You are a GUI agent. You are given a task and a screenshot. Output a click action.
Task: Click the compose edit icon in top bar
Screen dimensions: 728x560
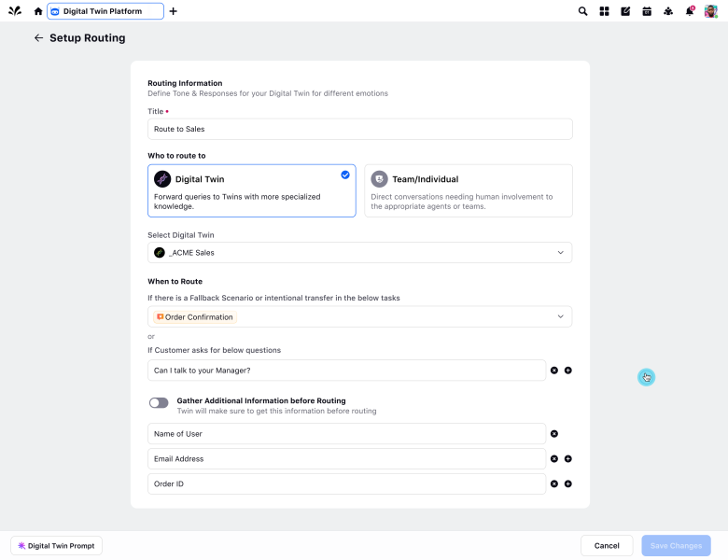pos(625,11)
